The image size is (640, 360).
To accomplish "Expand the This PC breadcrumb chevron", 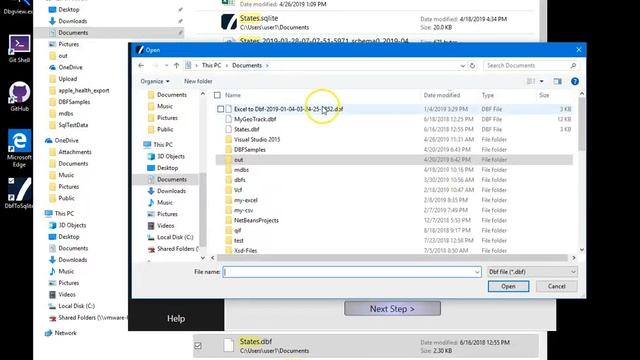I will tap(227, 65).
